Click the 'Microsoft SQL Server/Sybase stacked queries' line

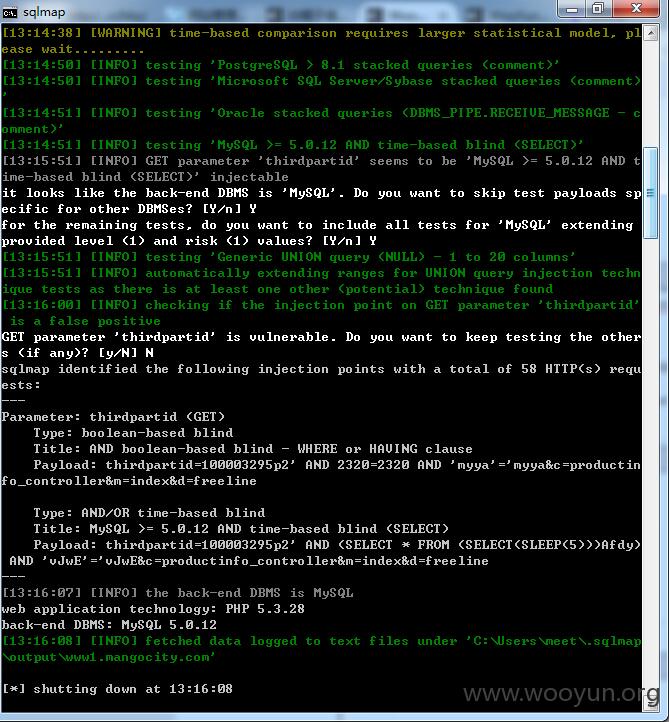(x=321, y=81)
